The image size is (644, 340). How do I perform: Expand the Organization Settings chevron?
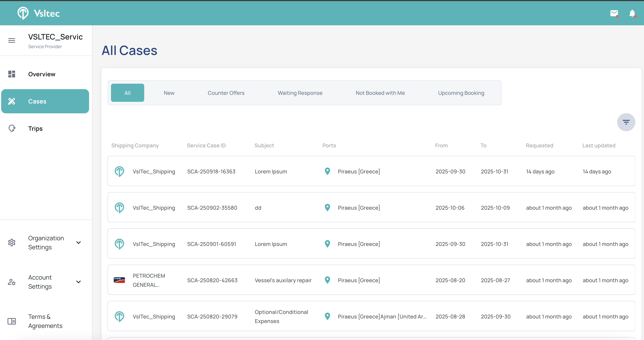point(79,242)
